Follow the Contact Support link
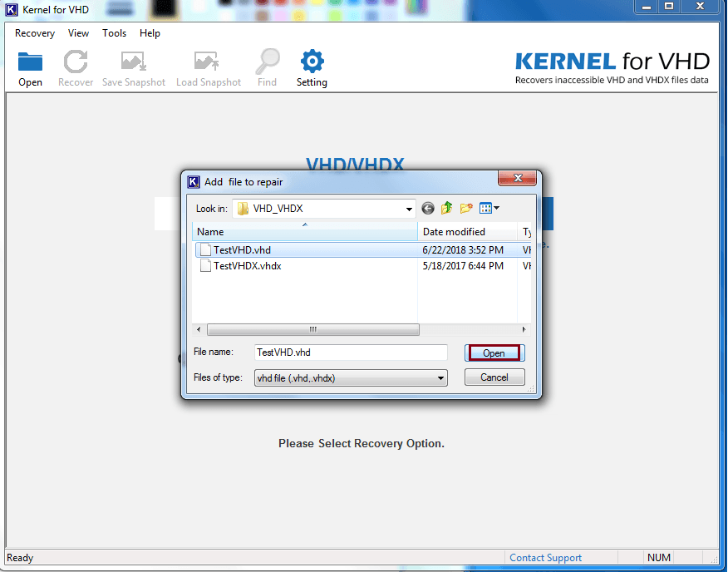728x572 pixels. coord(545,558)
